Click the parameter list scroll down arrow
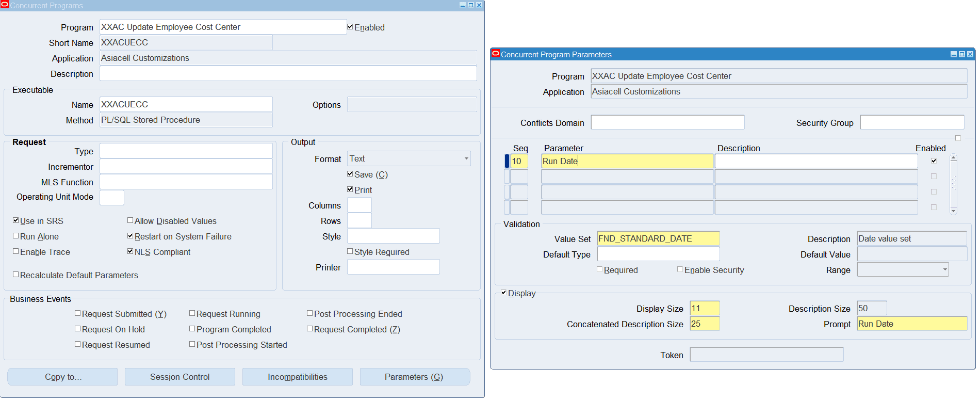Viewport: 980px width, 401px height. [x=953, y=211]
